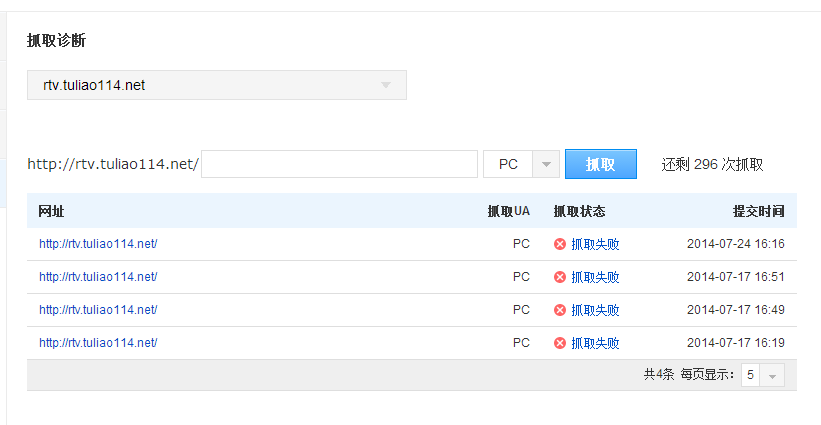The height and width of the screenshot is (425, 821).
Task: Focus the URL path input field
Action: 339,164
